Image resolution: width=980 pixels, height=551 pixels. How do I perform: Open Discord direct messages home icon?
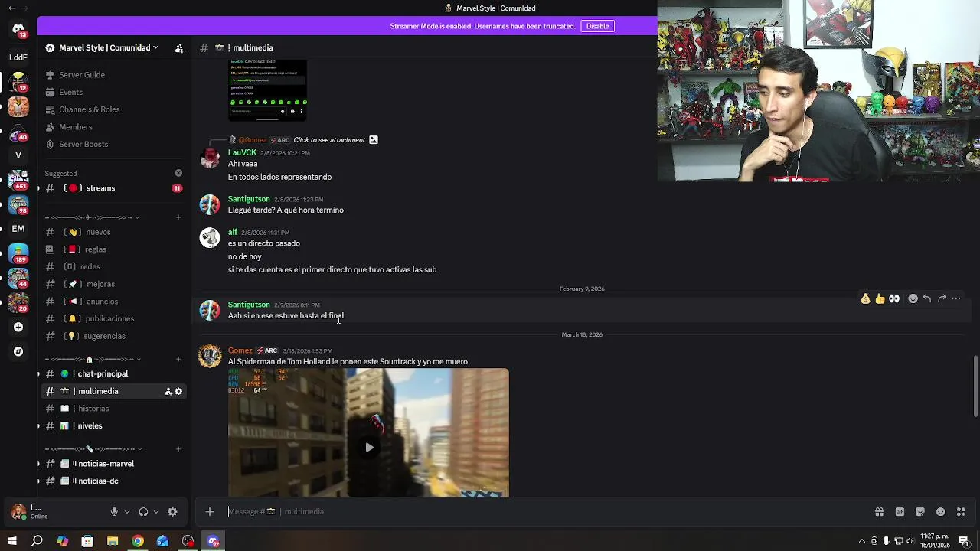(x=18, y=29)
